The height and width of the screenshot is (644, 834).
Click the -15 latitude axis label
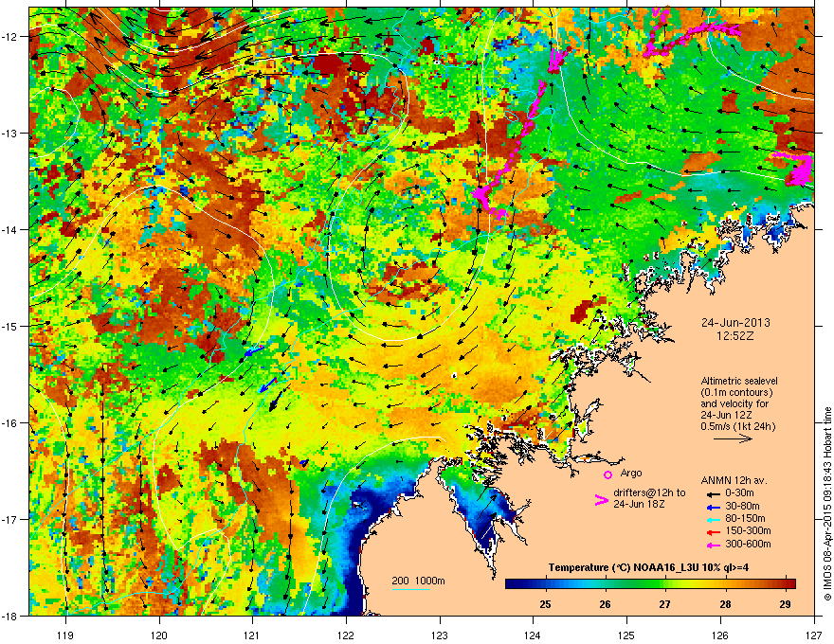(10, 326)
